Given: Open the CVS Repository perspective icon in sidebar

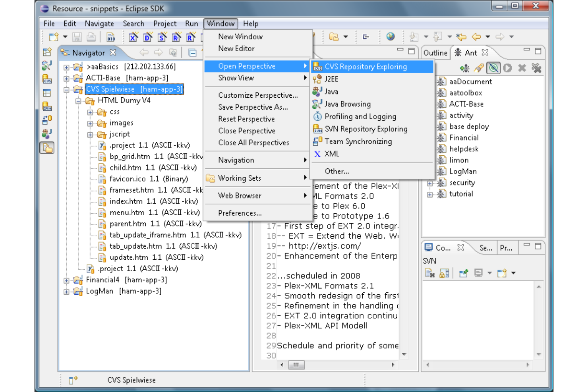Looking at the screenshot, I should 47,79.
